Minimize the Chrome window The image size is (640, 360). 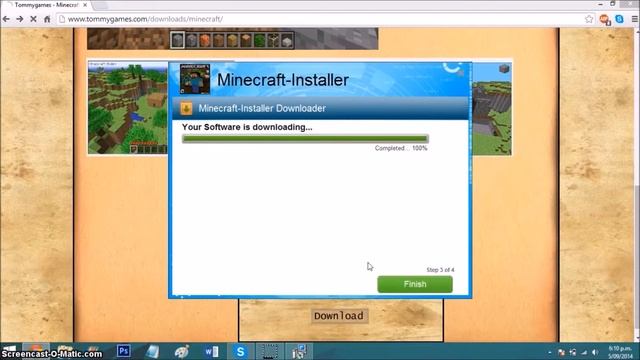[x=600, y=4]
